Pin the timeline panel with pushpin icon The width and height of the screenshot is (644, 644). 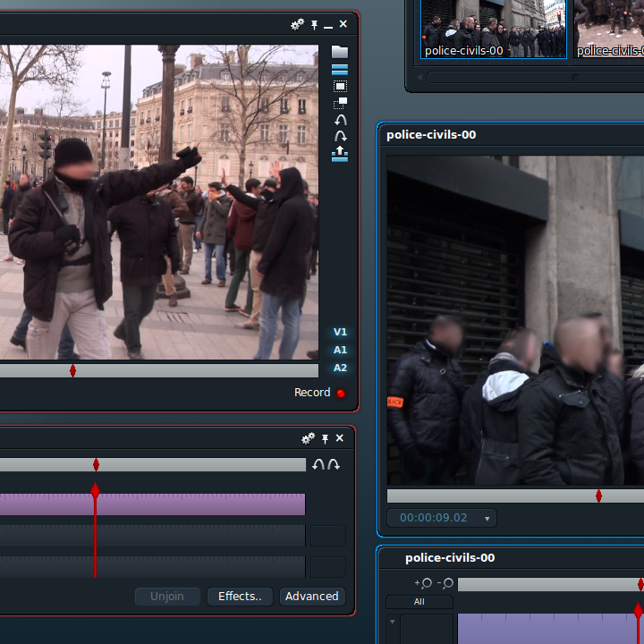click(325, 439)
